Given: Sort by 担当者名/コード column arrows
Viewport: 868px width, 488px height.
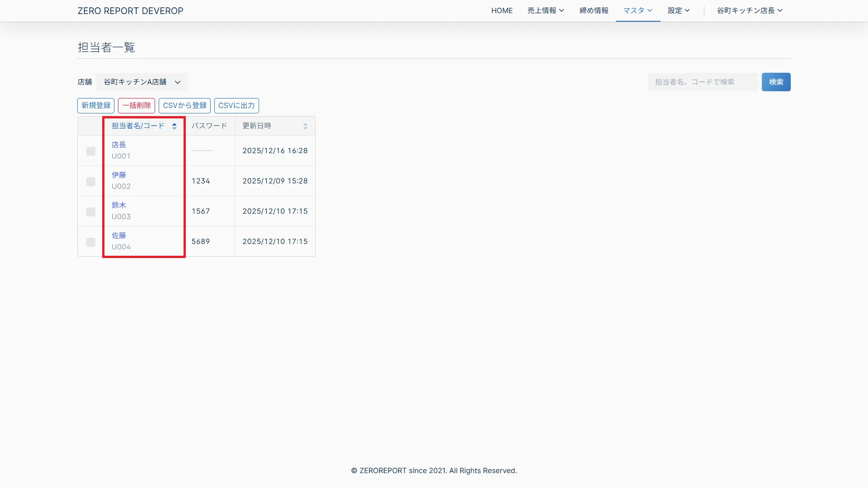Looking at the screenshot, I should (x=174, y=126).
